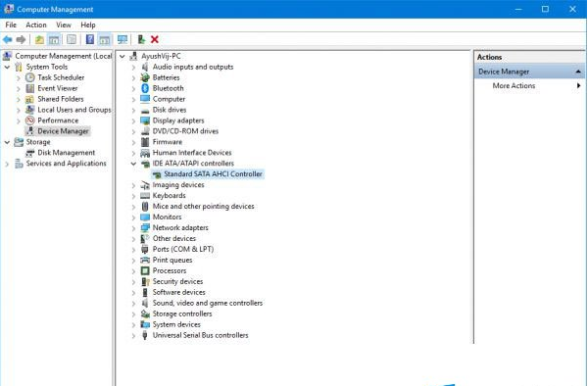Click the Processors chip icon
The height and width of the screenshot is (386, 588).
coord(145,270)
